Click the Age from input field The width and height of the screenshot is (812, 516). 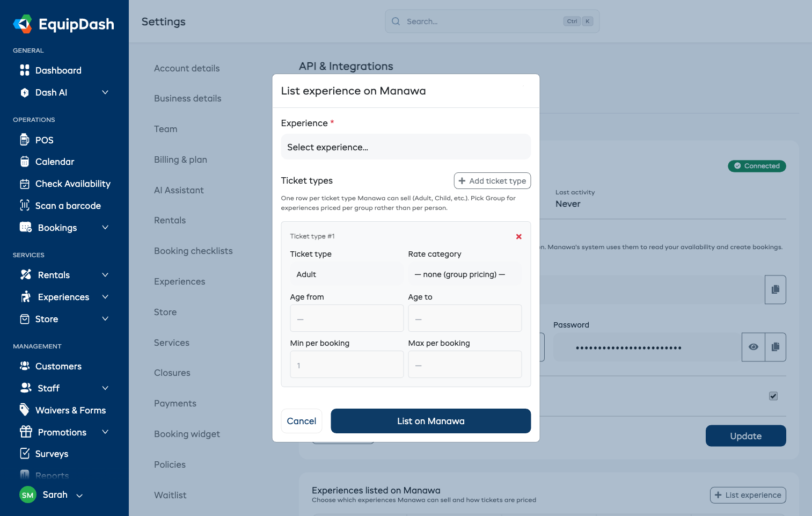[x=347, y=318]
